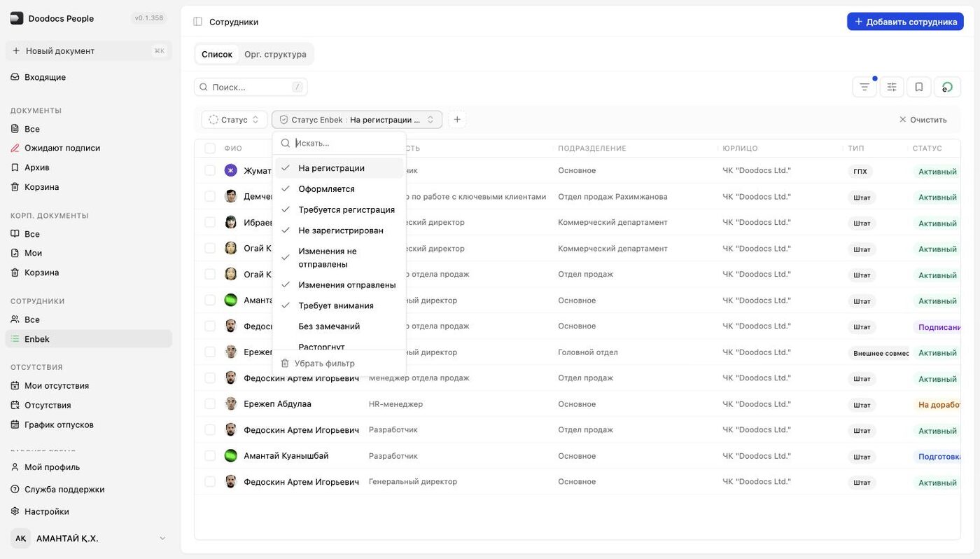Toggle Изменения отправлены filter option

339,285
